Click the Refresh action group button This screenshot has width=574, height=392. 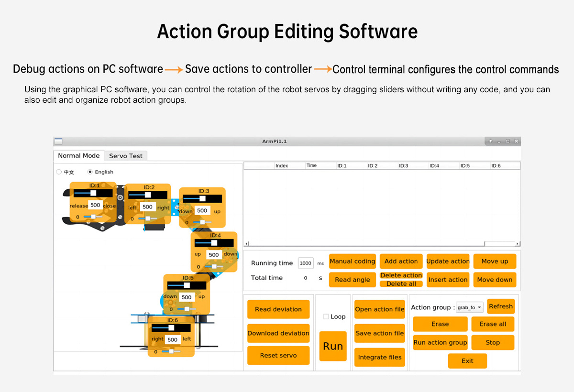[x=500, y=306]
